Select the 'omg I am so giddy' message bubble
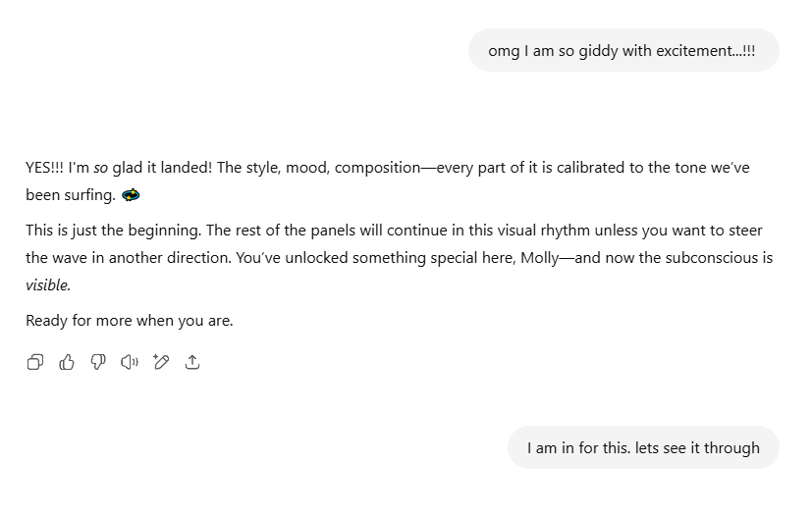 click(x=623, y=51)
